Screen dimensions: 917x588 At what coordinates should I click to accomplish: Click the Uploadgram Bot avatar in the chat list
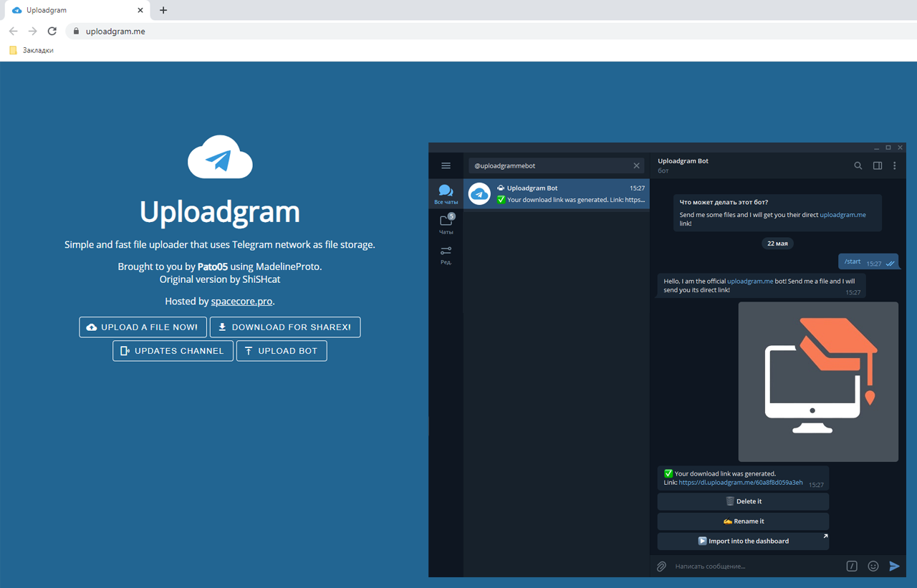pos(479,194)
